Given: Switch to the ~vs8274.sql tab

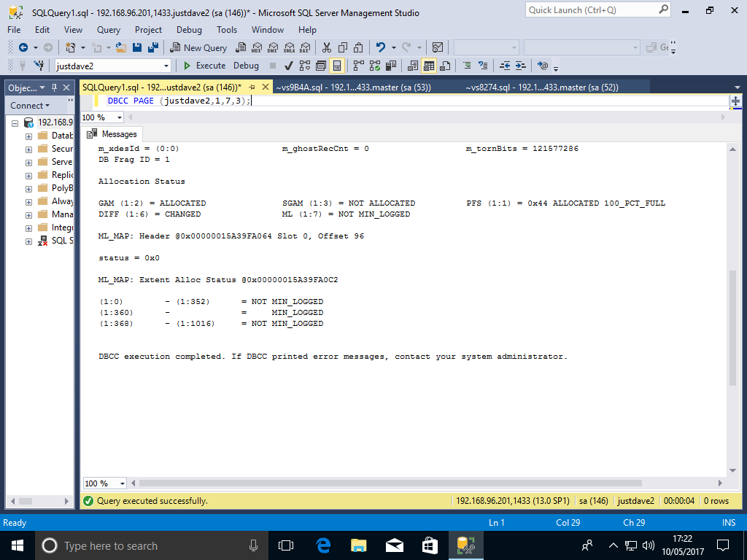Looking at the screenshot, I should point(541,87).
